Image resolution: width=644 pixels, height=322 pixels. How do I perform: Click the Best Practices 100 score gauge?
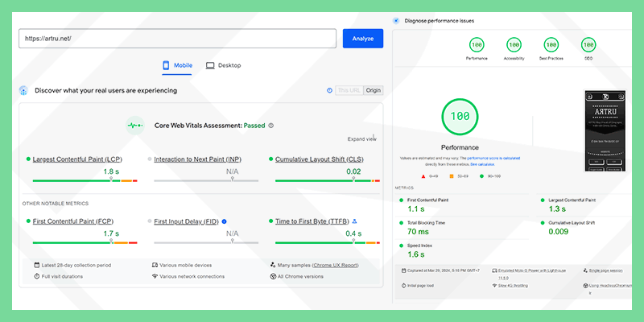[x=551, y=45]
